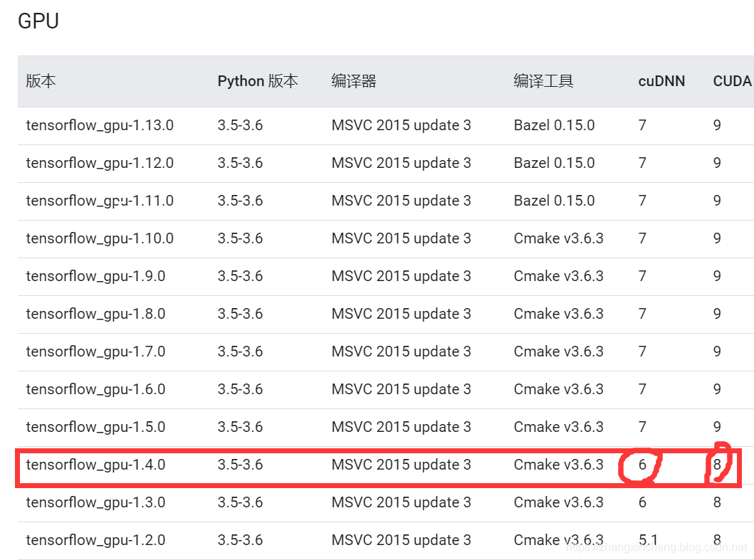The height and width of the screenshot is (560, 754).
Task: Click cuDNN value 7 in 1.13.0 row
Action: [x=642, y=125]
